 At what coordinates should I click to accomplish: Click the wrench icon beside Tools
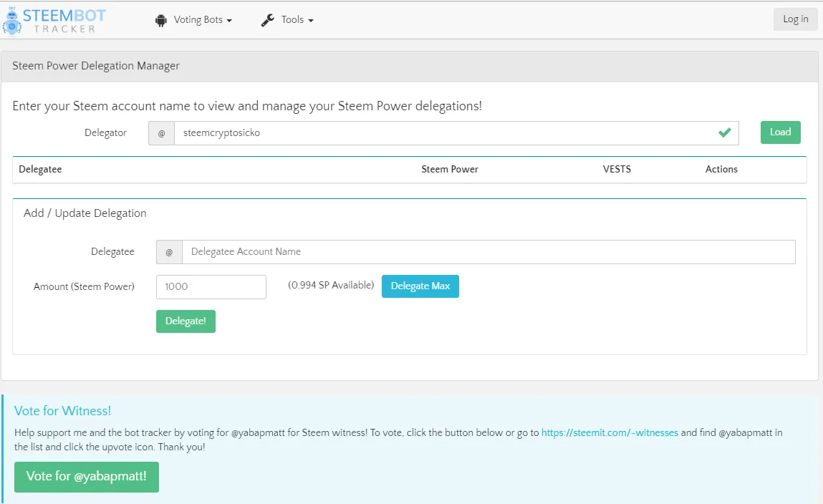tap(268, 20)
